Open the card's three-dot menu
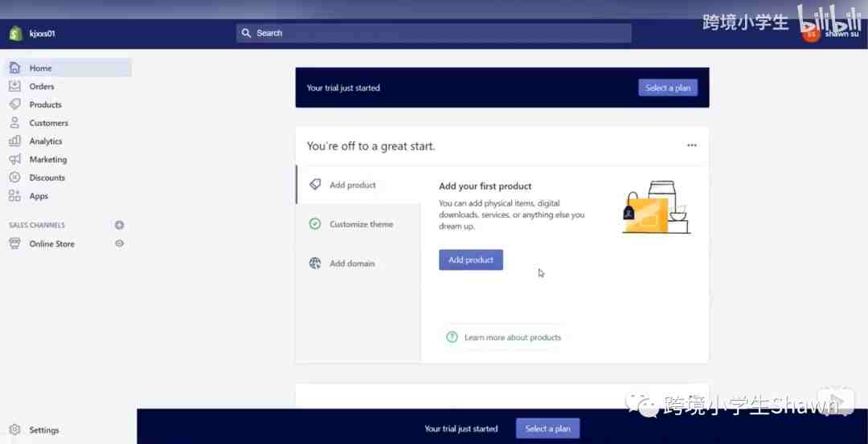The width and height of the screenshot is (868, 444). click(691, 145)
